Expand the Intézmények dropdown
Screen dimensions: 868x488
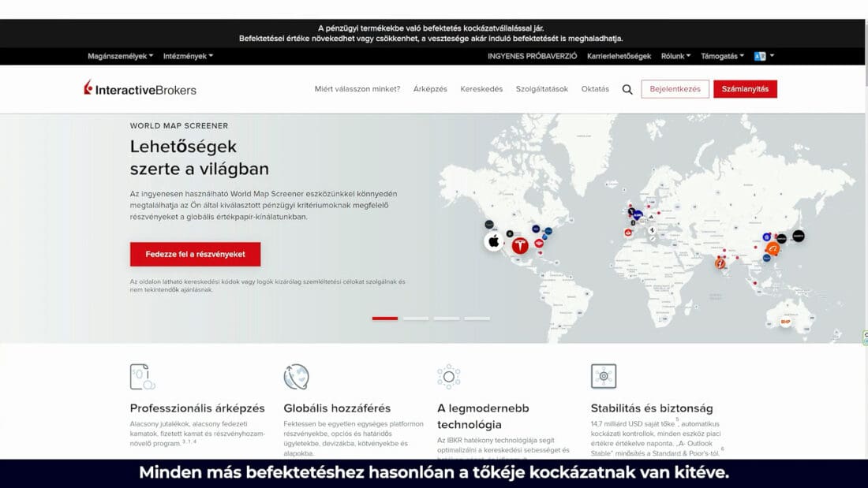pos(188,56)
